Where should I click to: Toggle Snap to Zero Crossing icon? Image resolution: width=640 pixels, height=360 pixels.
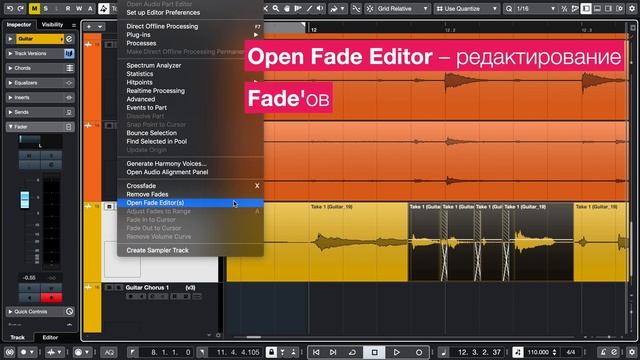tap(356, 8)
